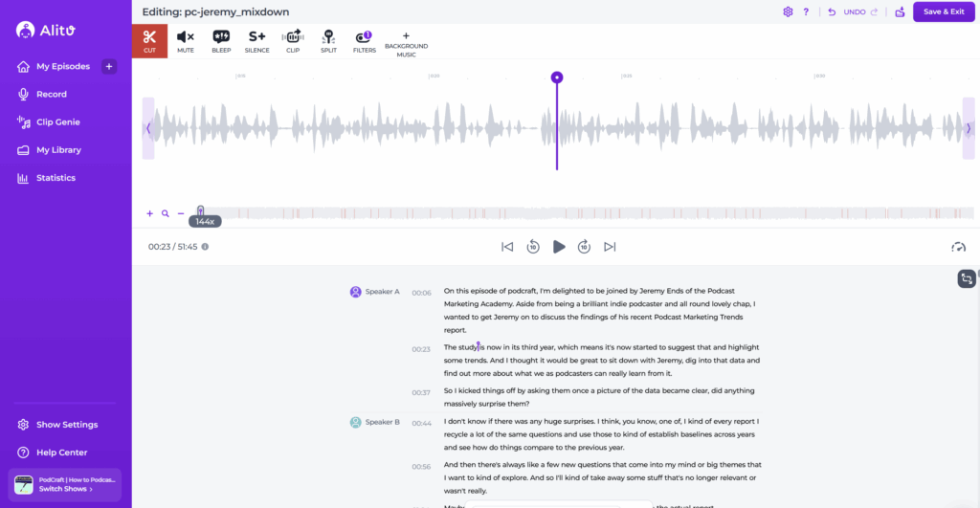Viewport: 980px width, 508px height.
Task: Click the transcript sync icon at right edge
Action: point(967,278)
